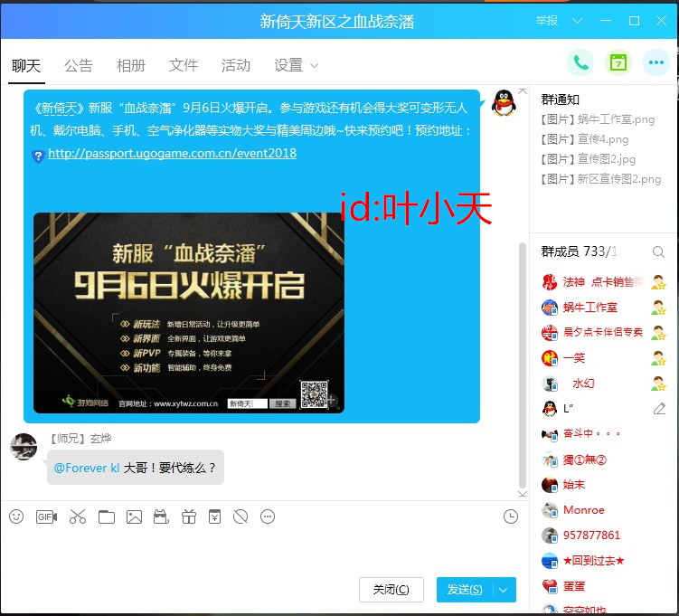This screenshot has width=679, height=616.
Task: Click the gift box icon
Action: pos(188,516)
